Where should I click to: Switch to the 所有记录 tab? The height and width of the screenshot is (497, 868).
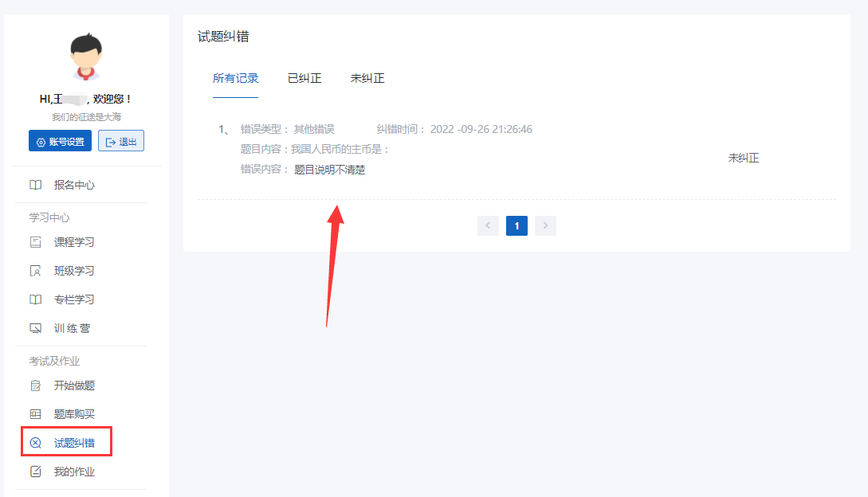click(235, 79)
